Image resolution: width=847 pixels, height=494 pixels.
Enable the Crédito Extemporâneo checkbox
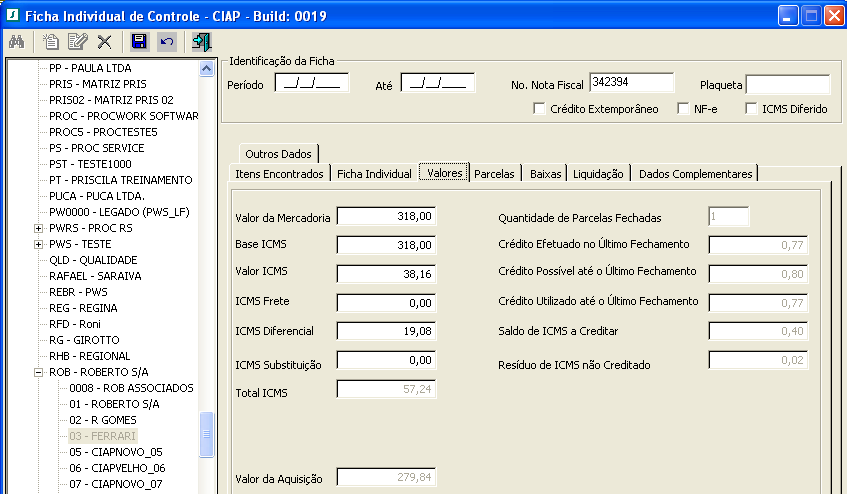540,109
